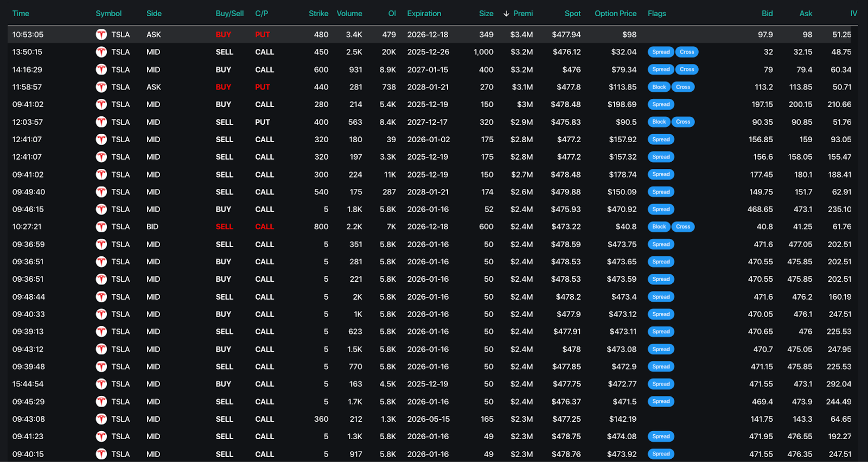
Task: Click the 12:41:07 row with $157.92 price
Action: coord(434,140)
